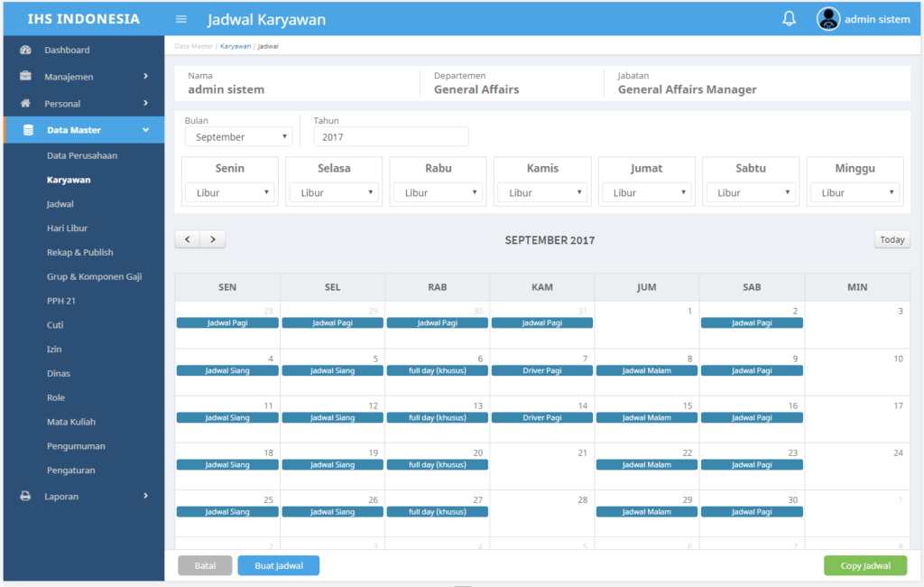Open the Minggu Libur dropdown
The image size is (924, 587).
[x=855, y=191]
